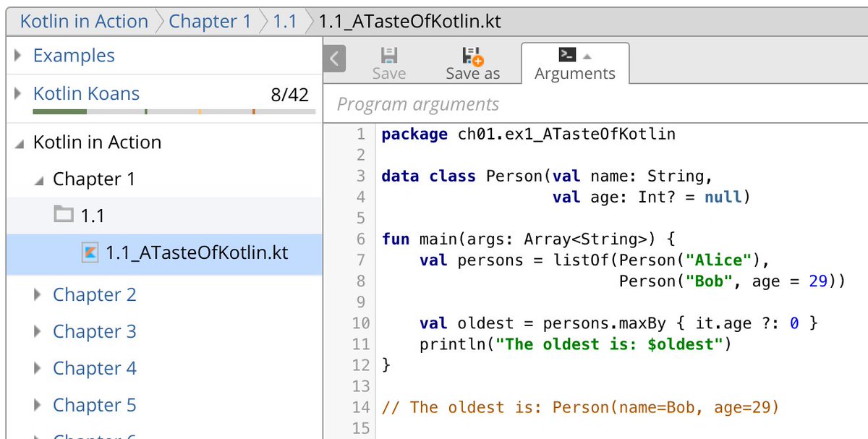The height and width of the screenshot is (439, 868).
Task: Click the Program arguments input field
Action: pos(595,104)
